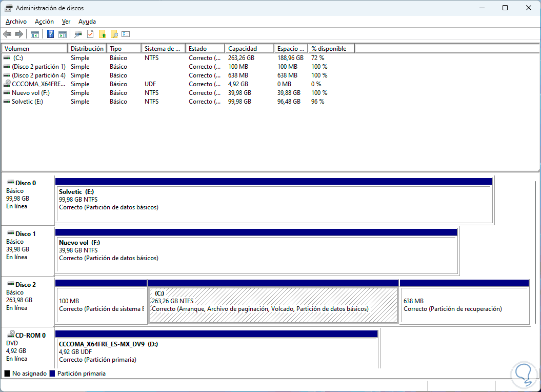Viewport: 541px width, 392px height.
Task: Open Help with the blue question mark icon
Action: 50,34
